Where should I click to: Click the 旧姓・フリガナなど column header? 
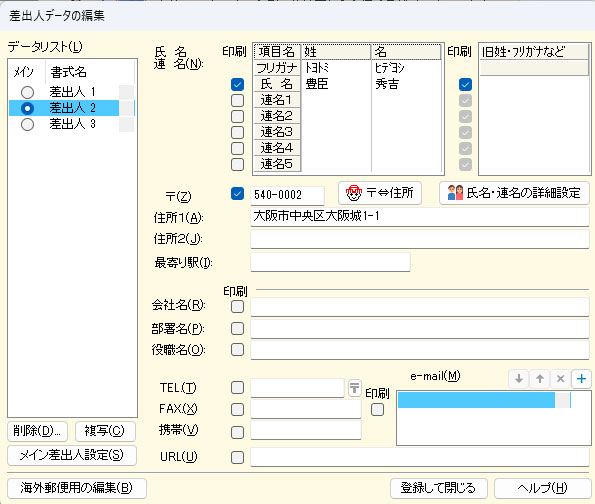(x=534, y=52)
